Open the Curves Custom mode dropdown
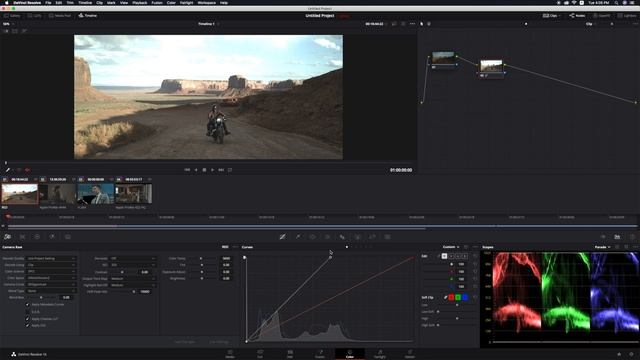The height and width of the screenshot is (360, 640). click(451, 247)
